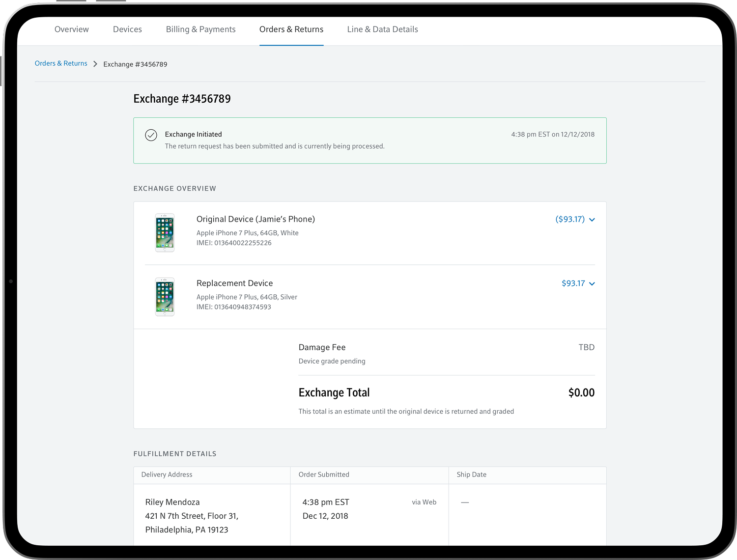
Task: Click the Exchange Initiated checkmark icon
Action: (151, 135)
